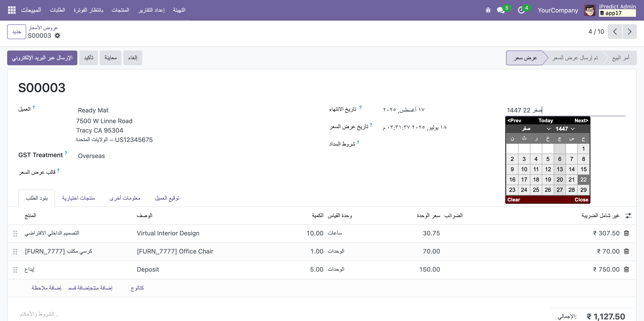This screenshot has height=321, width=644.
Task: Delete the Virtual Interior Design line
Action: [626, 233]
